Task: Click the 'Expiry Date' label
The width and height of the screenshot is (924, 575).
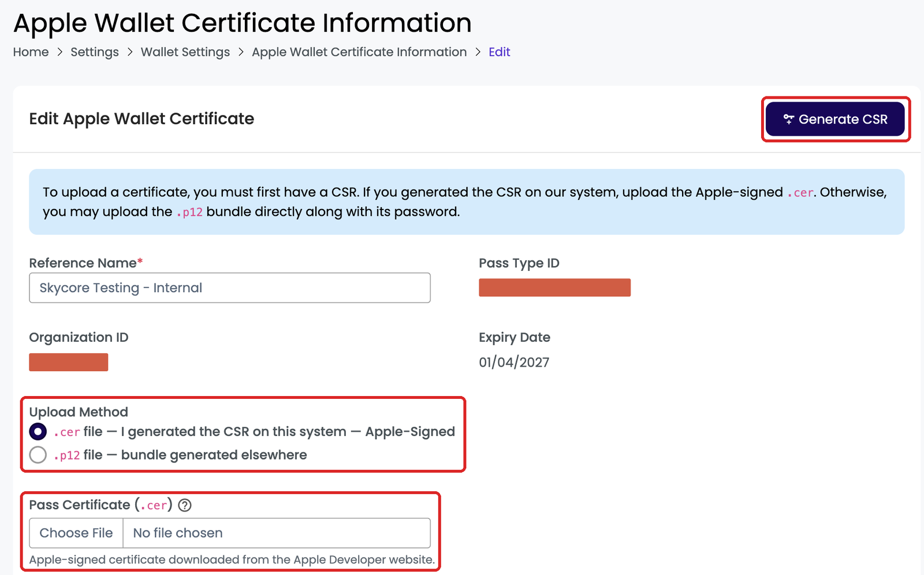Action: [515, 337]
